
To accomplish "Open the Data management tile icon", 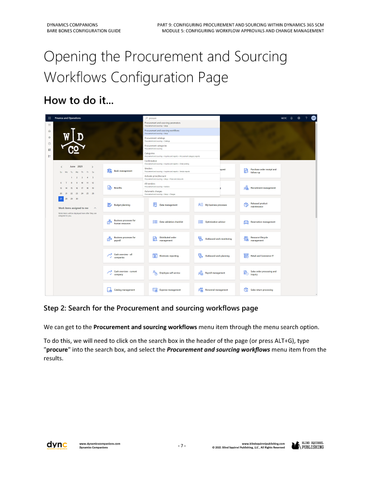I will [x=155, y=205].
